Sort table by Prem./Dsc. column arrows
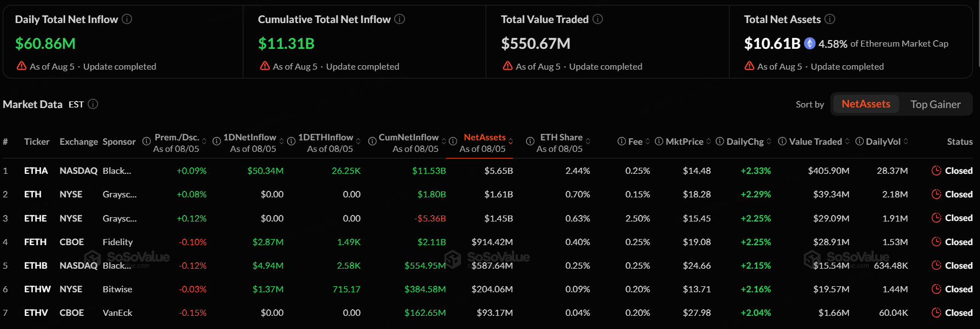The height and width of the screenshot is (329, 980). (204, 141)
